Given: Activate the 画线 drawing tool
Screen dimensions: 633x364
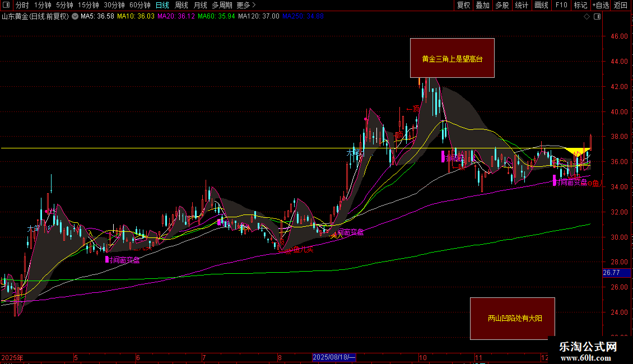Looking at the screenshot, I should (x=541, y=5).
